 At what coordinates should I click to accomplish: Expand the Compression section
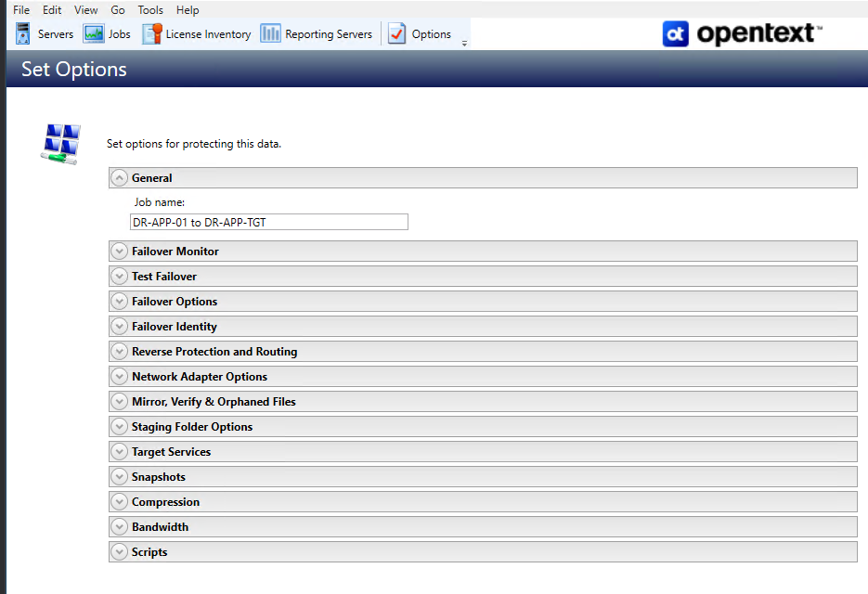point(119,502)
